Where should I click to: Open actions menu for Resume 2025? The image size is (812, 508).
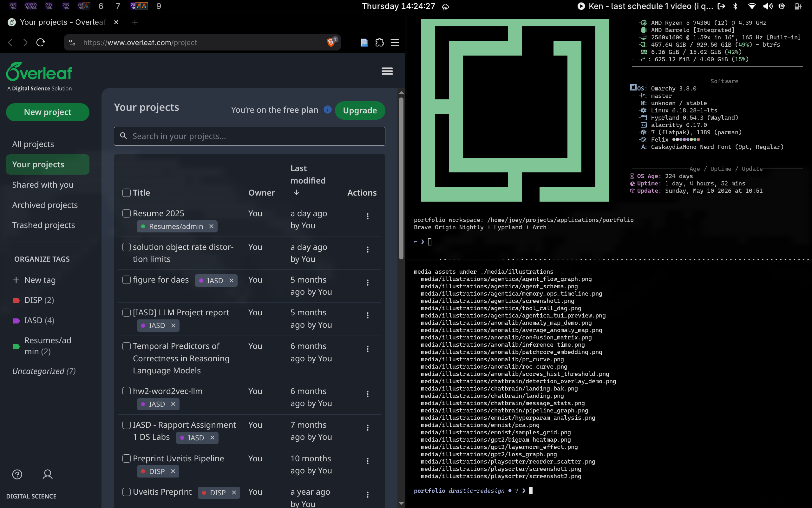pyautogui.click(x=367, y=216)
